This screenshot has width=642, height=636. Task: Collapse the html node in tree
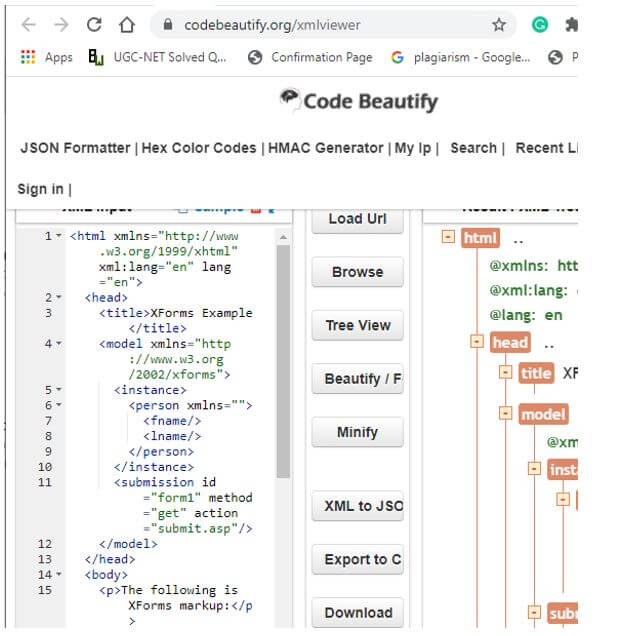(448, 238)
